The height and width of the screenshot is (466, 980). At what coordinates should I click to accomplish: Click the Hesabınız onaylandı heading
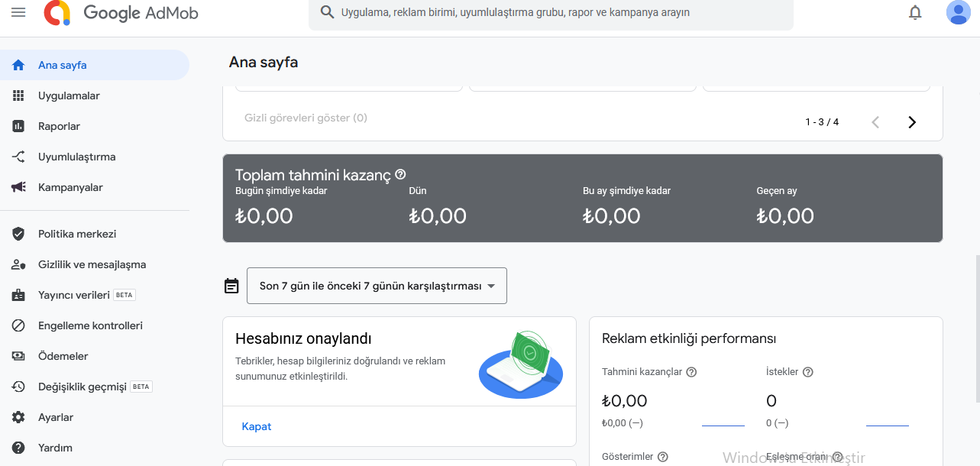pyautogui.click(x=303, y=338)
